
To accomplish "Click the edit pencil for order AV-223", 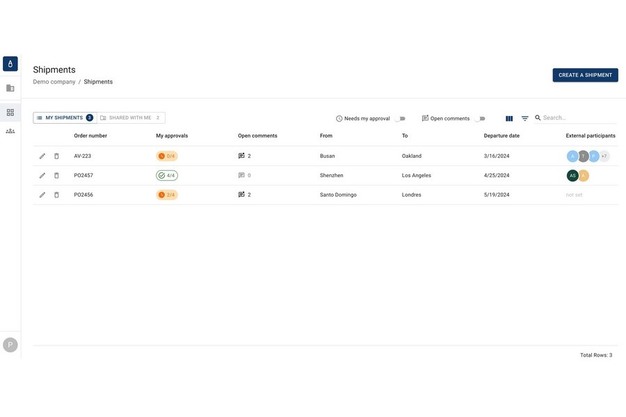I will [x=42, y=156].
